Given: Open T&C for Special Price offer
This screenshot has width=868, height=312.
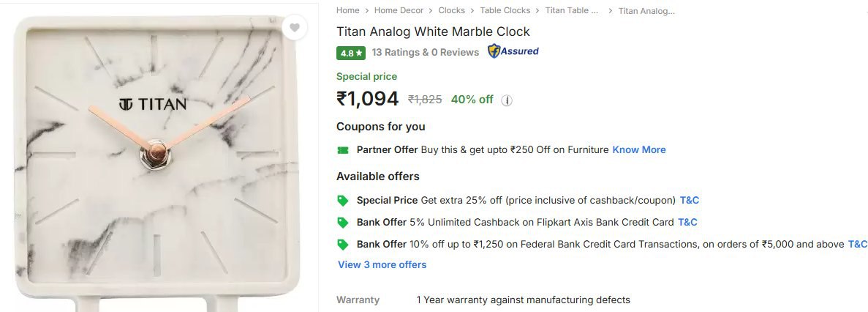Looking at the screenshot, I should 690,200.
